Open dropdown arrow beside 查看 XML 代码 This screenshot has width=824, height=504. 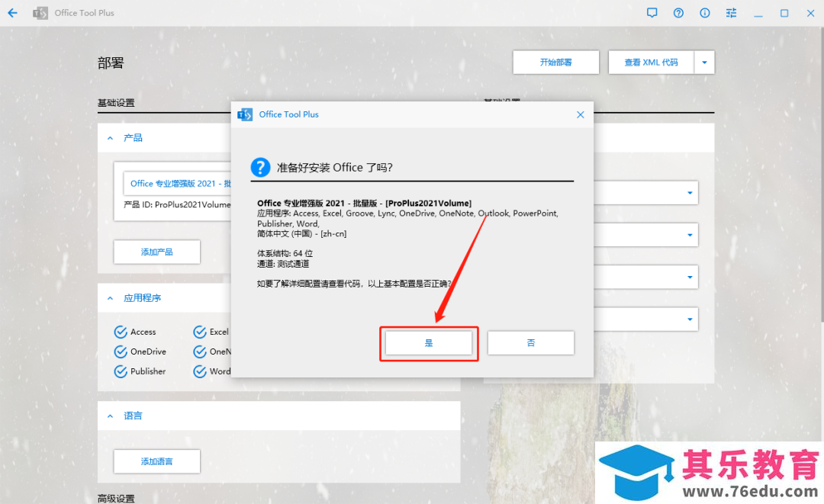[704, 62]
